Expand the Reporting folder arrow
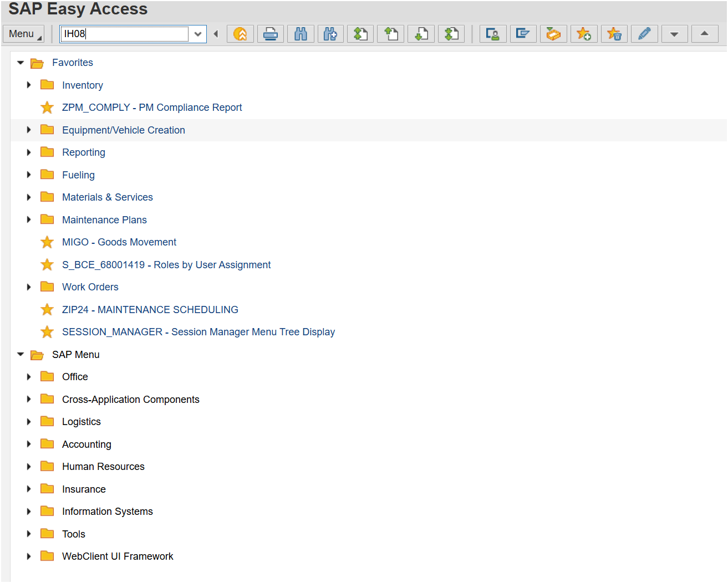Viewport: 728px width, 583px height. (29, 152)
